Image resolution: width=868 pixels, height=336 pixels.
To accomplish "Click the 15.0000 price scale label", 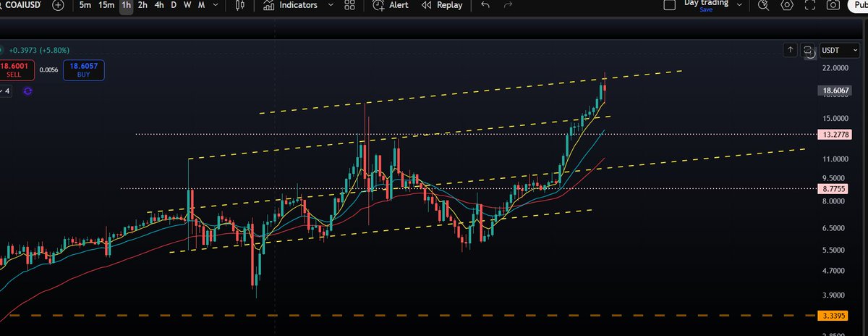I will click(x=835, y=118).
